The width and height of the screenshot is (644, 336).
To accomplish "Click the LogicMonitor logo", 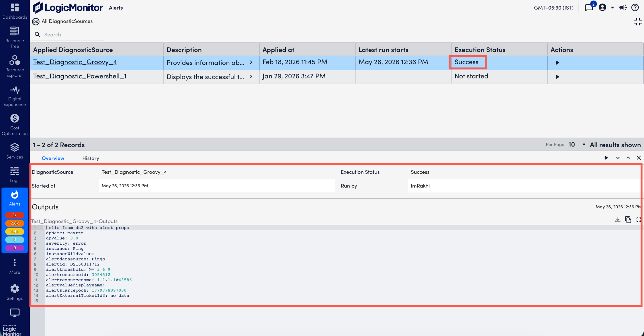I will point(68,8).
